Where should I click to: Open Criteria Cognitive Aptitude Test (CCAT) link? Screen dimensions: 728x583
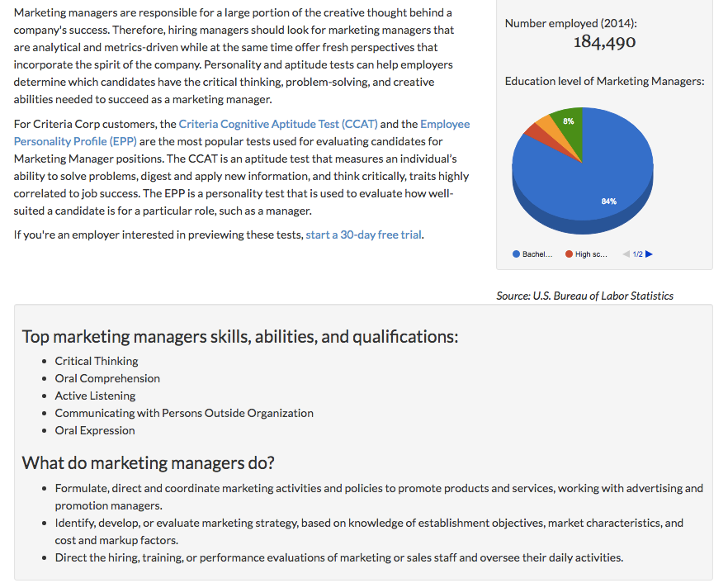click(x=278, y=124)
